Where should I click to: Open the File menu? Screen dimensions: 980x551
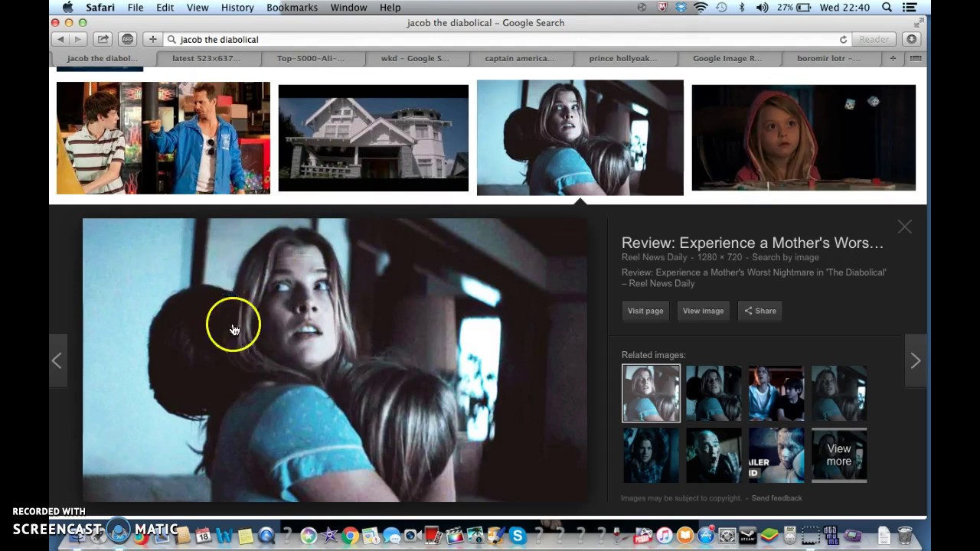click(136, 8)
